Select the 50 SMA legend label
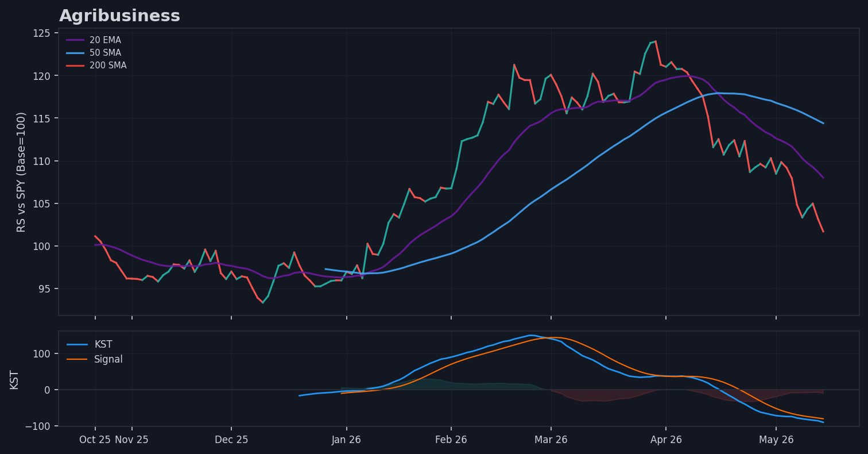The height and width of the screenshot is (454, 868). click(x=105, y=53)
